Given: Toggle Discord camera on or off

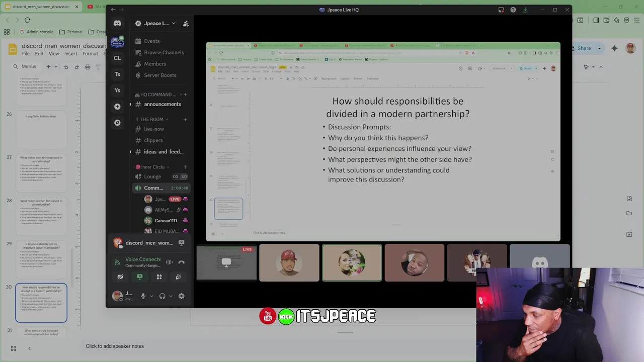Looking at the screenshot, I should point(120,277).
